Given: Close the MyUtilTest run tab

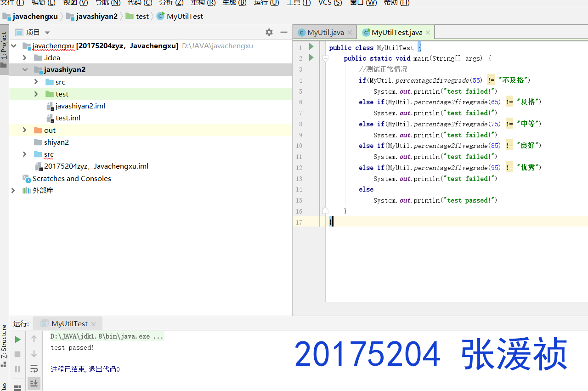Looking at the screenshot, I should click(x=93, y=324).
